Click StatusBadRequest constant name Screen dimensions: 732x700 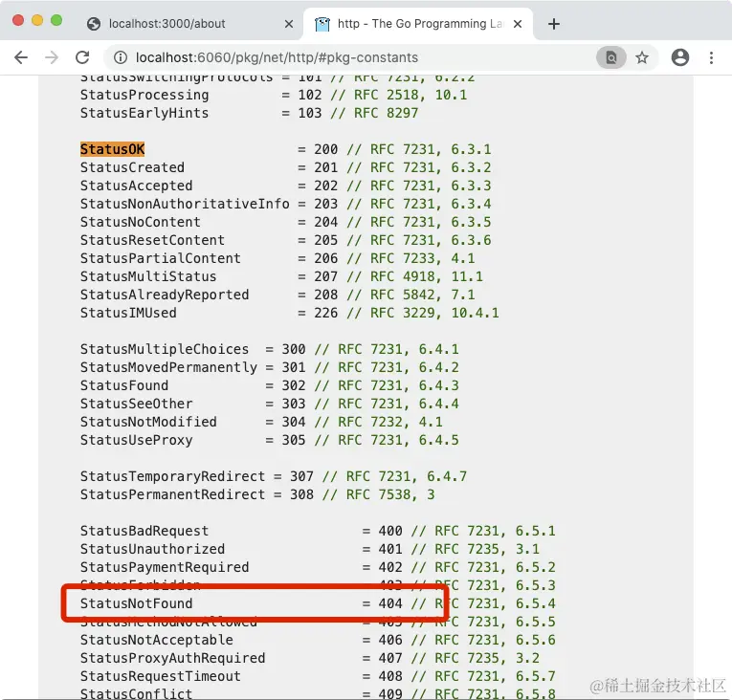(x=144, y=532)
